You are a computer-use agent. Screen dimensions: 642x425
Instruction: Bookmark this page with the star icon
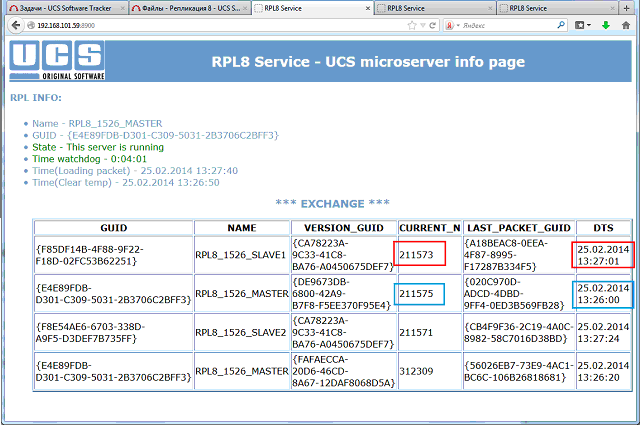pyautogui.click(x=412, y=25)
